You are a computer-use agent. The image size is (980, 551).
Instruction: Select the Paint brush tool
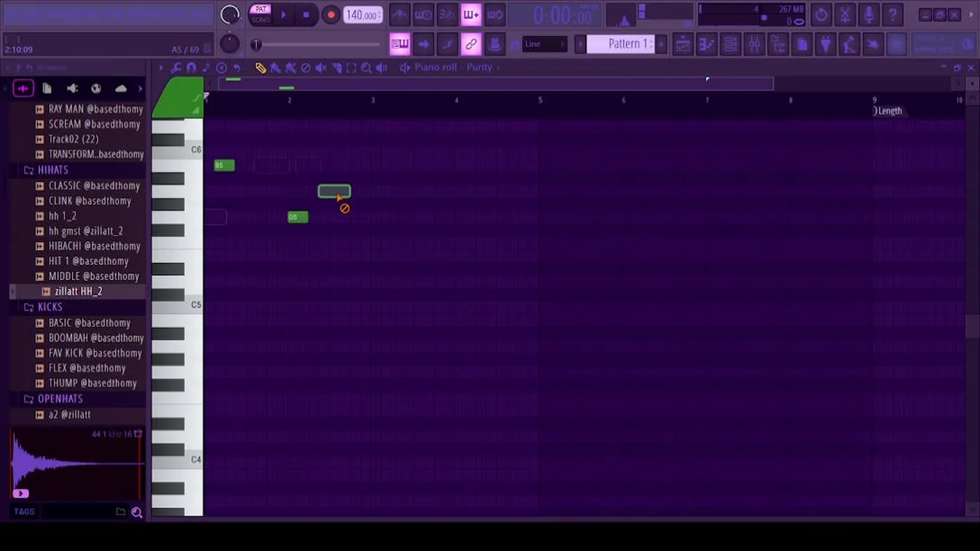pyautogui.click(x=276, y=67)
